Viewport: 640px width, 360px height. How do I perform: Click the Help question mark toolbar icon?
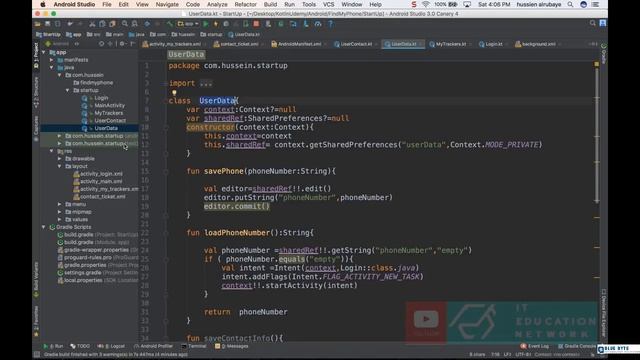(331, 24)
